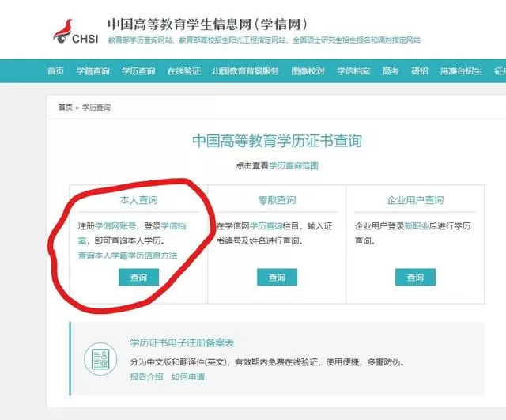This screenshot has height=420, width=506.
Task: Open 出国教育背景服务 nav item
Action: tap(246, 71)
